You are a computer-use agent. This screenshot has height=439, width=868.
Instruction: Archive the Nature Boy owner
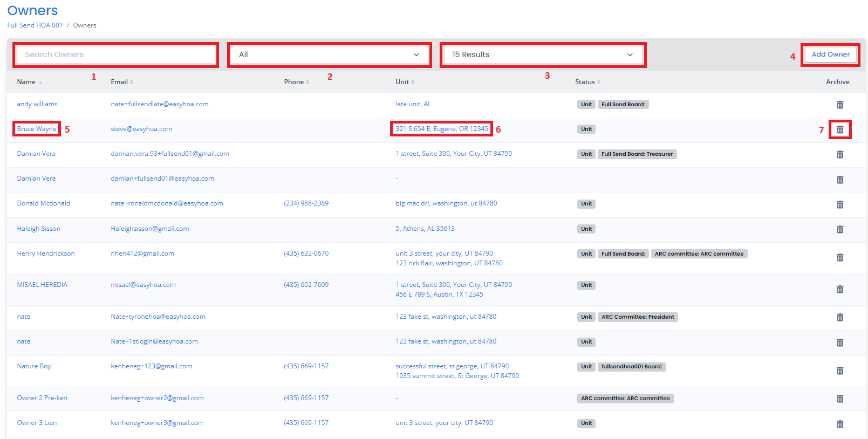(x=840, y=371)
